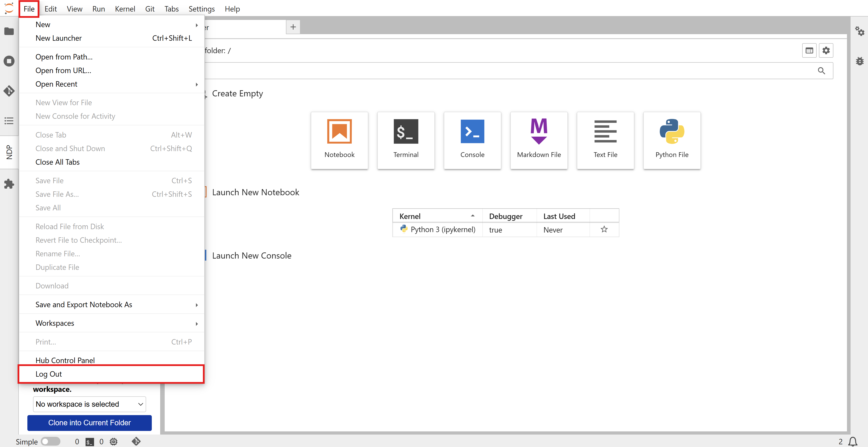Open Table of Contents sidebar icon
Image resolution: width=868 pixels, height=447 pixels.
9,121
